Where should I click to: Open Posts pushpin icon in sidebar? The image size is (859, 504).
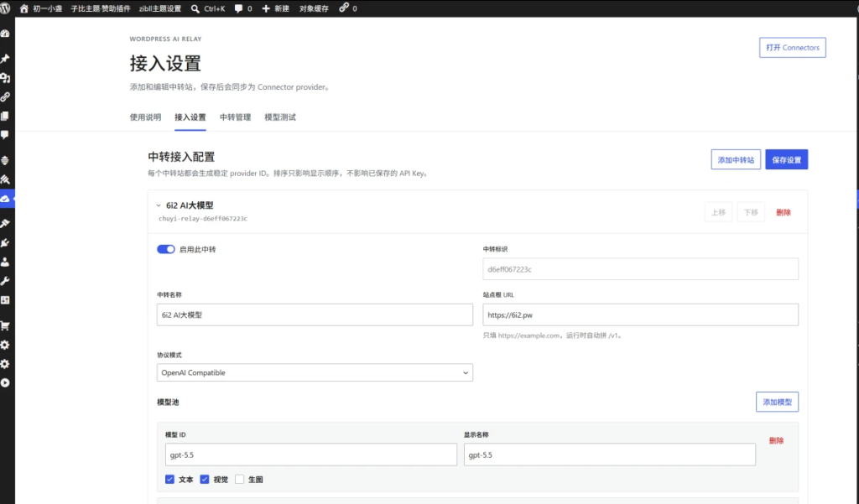(5, 59)
